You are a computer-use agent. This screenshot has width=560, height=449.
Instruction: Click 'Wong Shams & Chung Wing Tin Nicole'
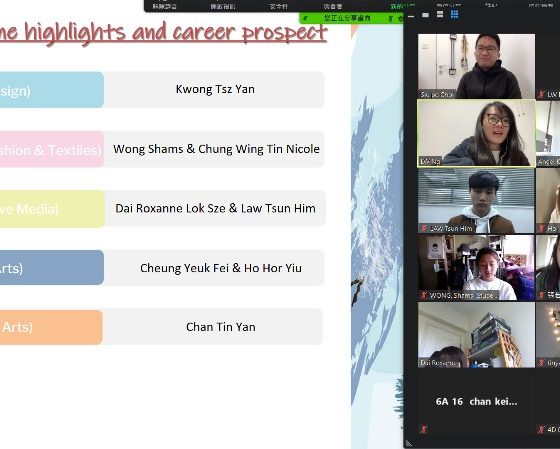(x=216, y=149)
